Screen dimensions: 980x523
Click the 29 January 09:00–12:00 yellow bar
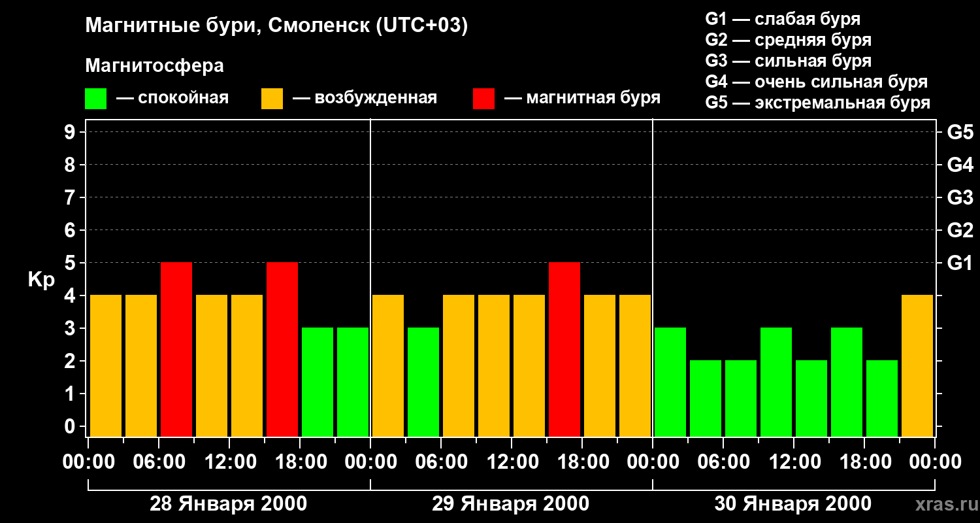pos(494,366)
